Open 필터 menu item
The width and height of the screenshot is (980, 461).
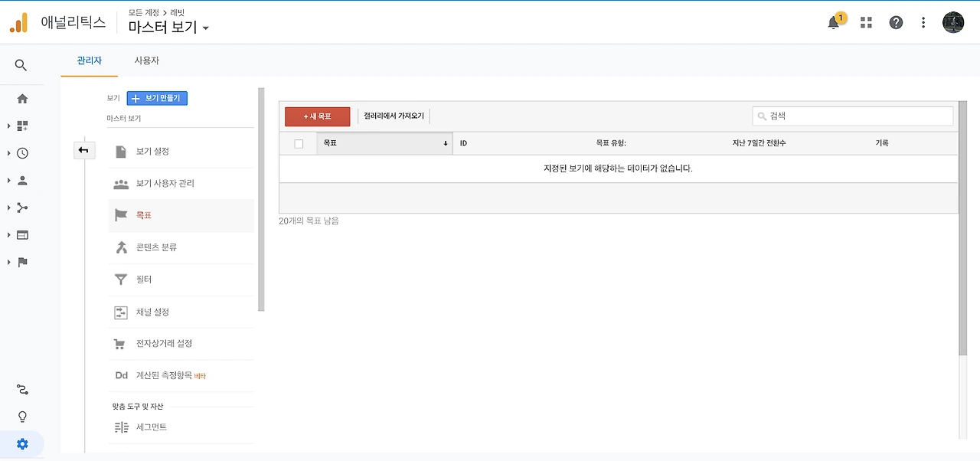181,280
